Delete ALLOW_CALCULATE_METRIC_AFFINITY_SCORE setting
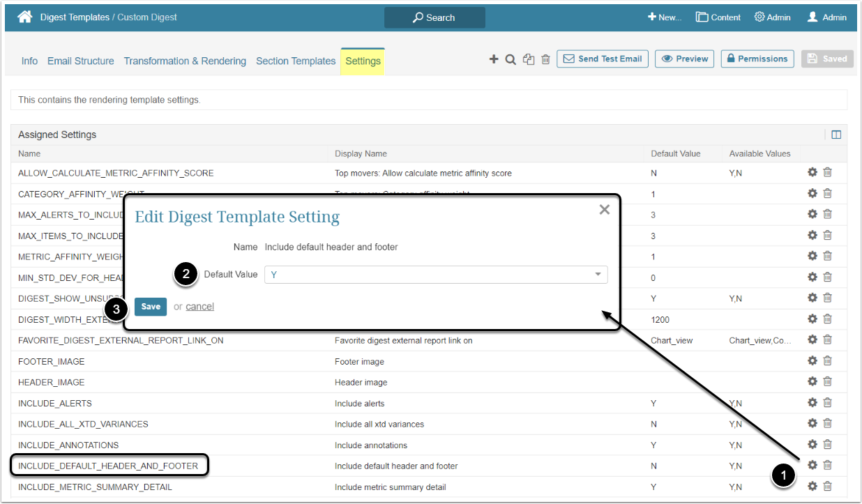Screen dimensions: 862x504 [828, 172]
